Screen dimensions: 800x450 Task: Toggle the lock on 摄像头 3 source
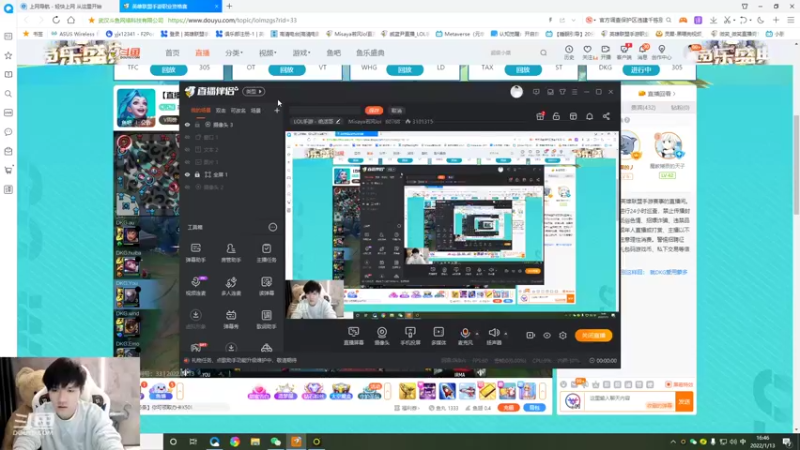197,124
